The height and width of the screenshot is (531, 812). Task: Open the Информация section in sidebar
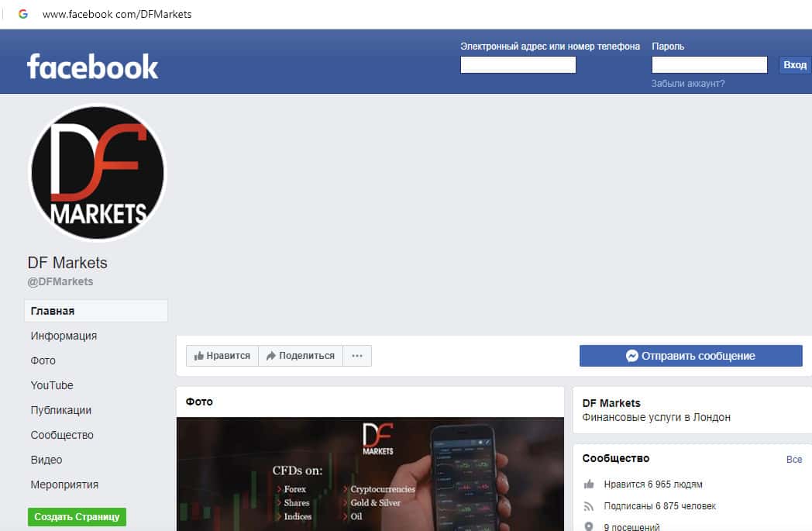click(x=64, y=336)
